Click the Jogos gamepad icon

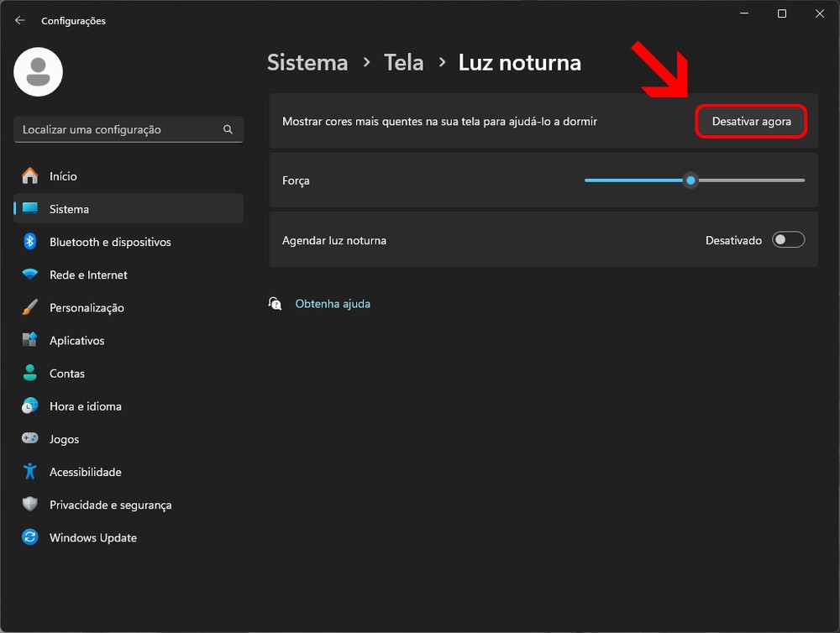pyautogui.click(x=30, y=439)
